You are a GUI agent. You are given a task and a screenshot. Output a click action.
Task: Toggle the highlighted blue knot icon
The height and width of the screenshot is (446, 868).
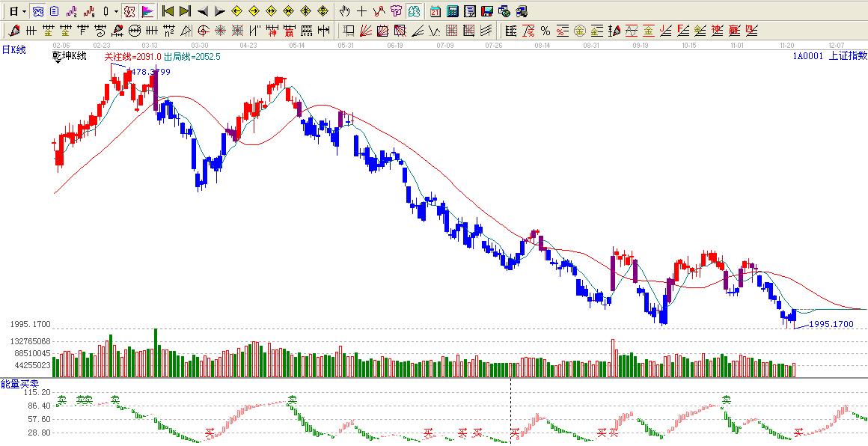37,11
